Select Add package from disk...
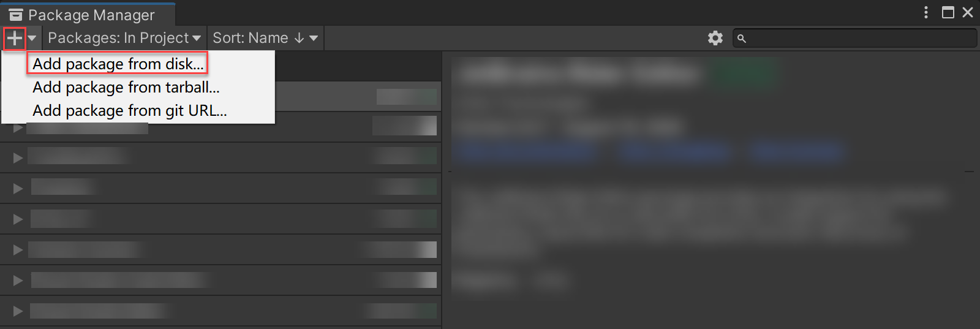 tap(118, 64)
